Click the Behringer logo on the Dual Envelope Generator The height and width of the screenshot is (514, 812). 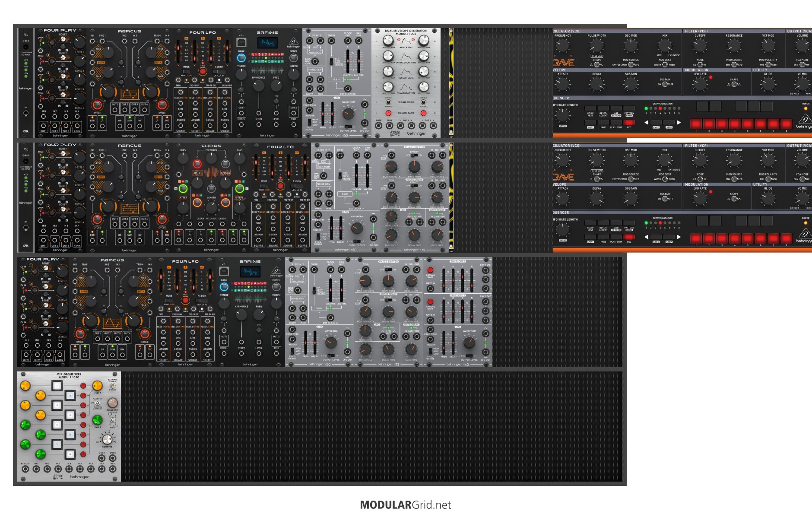coord(417,133)
